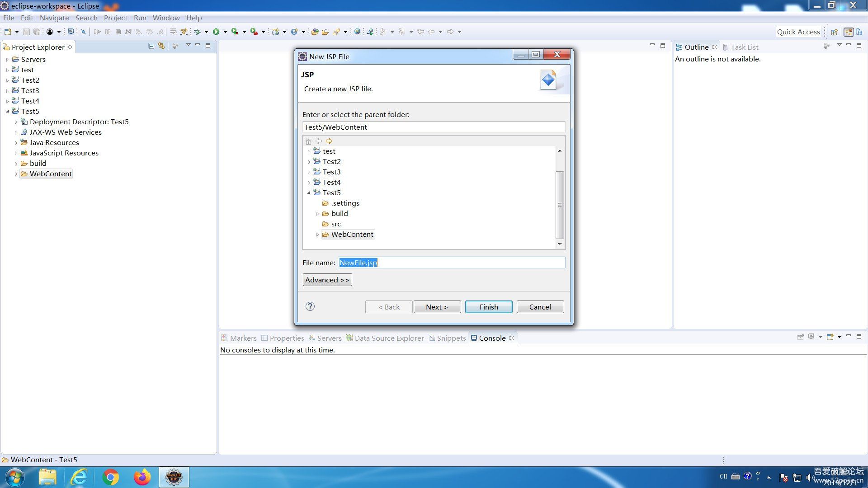Click the File name input field
The height and width of the screenshot is (488, 868).
[x=451, y=263]
